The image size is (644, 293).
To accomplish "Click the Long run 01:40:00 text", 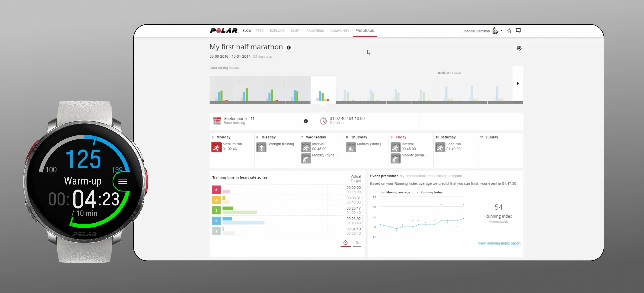I will point(453,146).
